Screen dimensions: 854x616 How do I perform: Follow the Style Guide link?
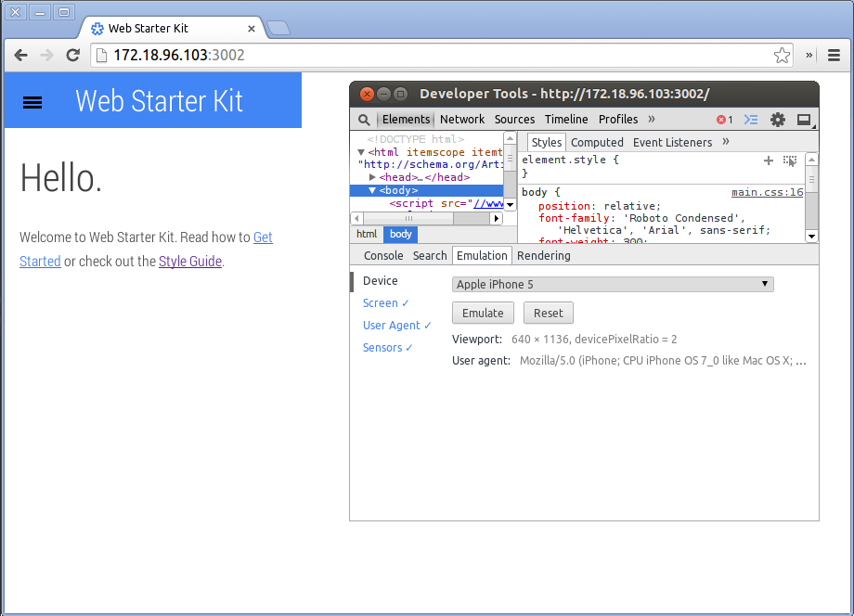190,261
